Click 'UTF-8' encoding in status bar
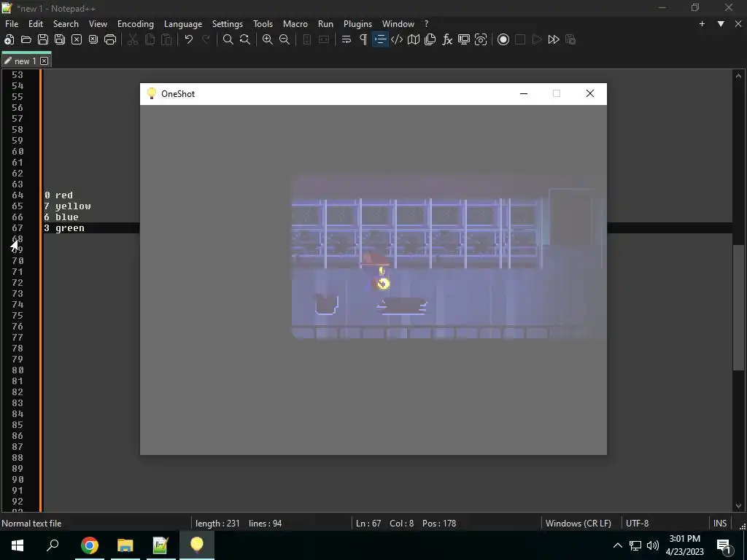The height and width of the screenshot is (560, 747). (x=637, y=524)
